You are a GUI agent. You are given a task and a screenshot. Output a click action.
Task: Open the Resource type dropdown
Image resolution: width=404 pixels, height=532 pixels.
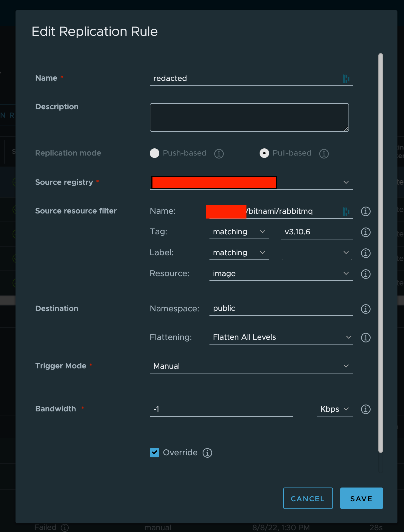coord(281,274)
